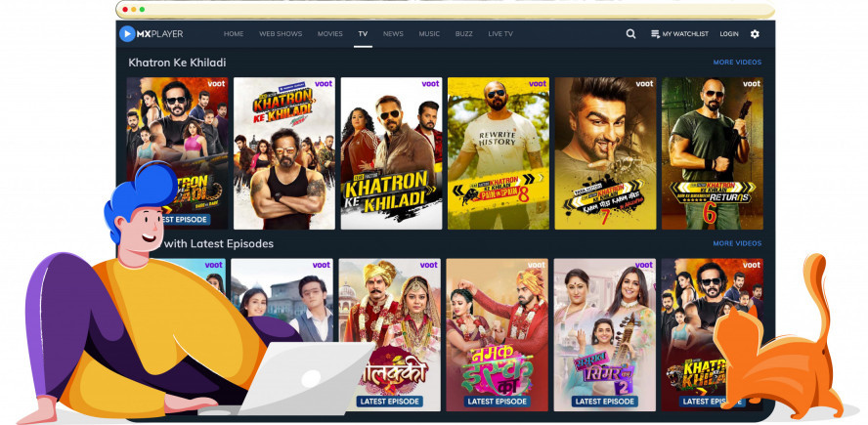This screenshot has height=425, width=868.
Task: Click the Khatron Ke Khiladi section heading
Action: point(177,63)
